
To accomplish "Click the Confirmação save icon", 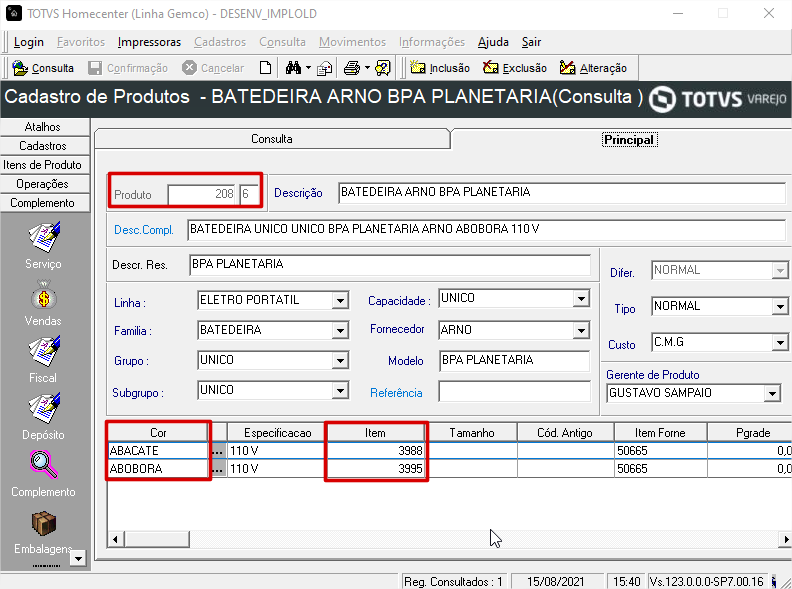I will [94, 68].
